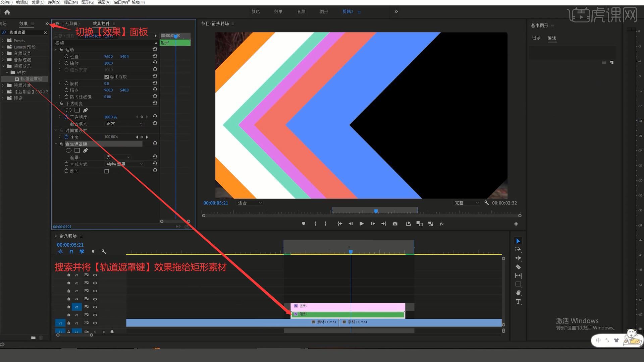Open the Matte layer dropdown

118,157
